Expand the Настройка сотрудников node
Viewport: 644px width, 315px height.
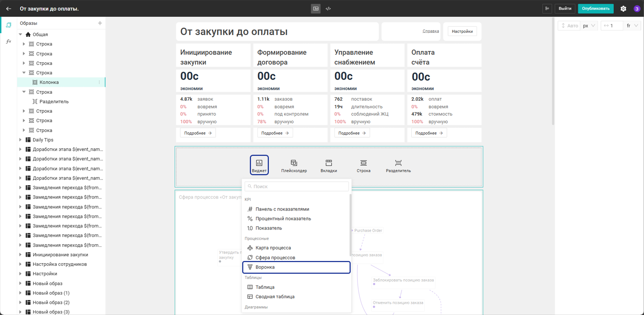pyautogui.click(x=20, y=264)
